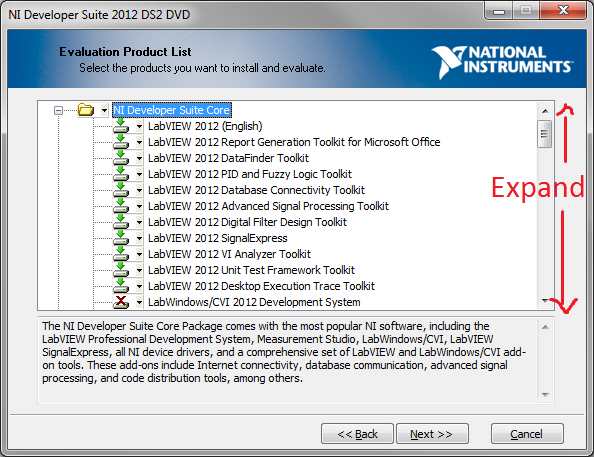
Task: Click the << Back button
Action: click(357, 434)
